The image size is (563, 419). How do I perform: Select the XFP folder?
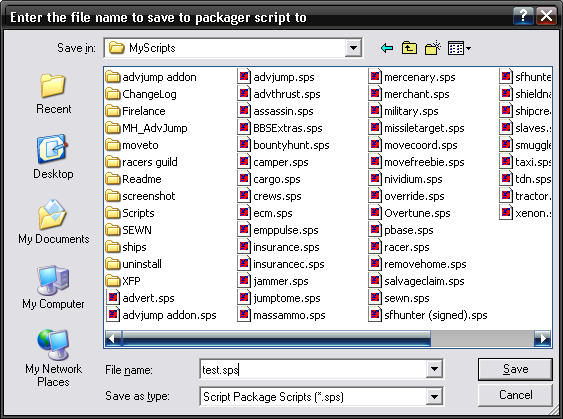123,281
